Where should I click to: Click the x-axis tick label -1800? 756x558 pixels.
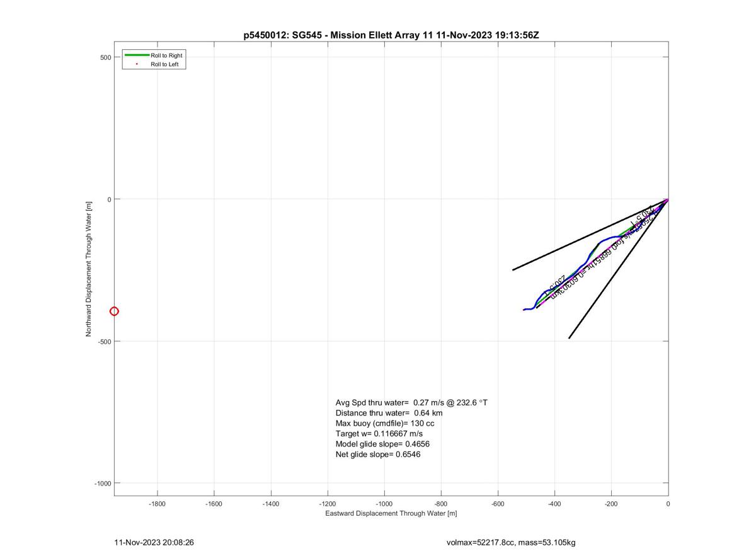[157, 504]
